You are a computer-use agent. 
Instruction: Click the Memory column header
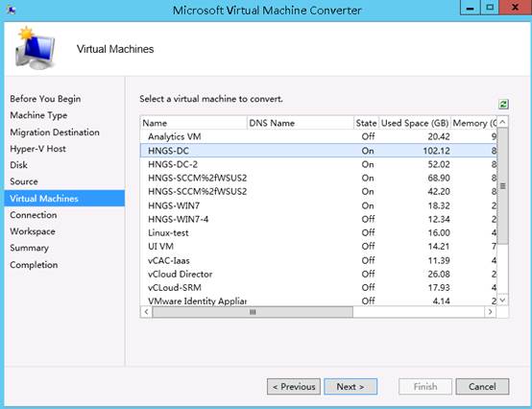coord(474,123)
